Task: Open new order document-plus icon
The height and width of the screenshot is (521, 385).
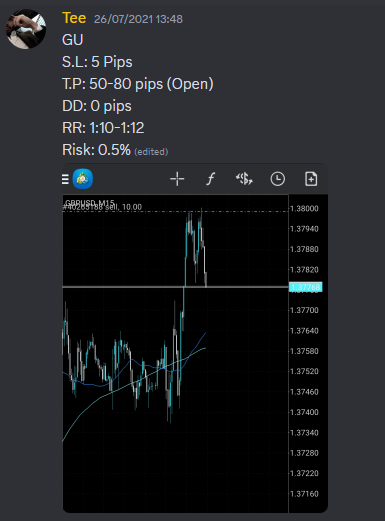Action: [311, 179]
